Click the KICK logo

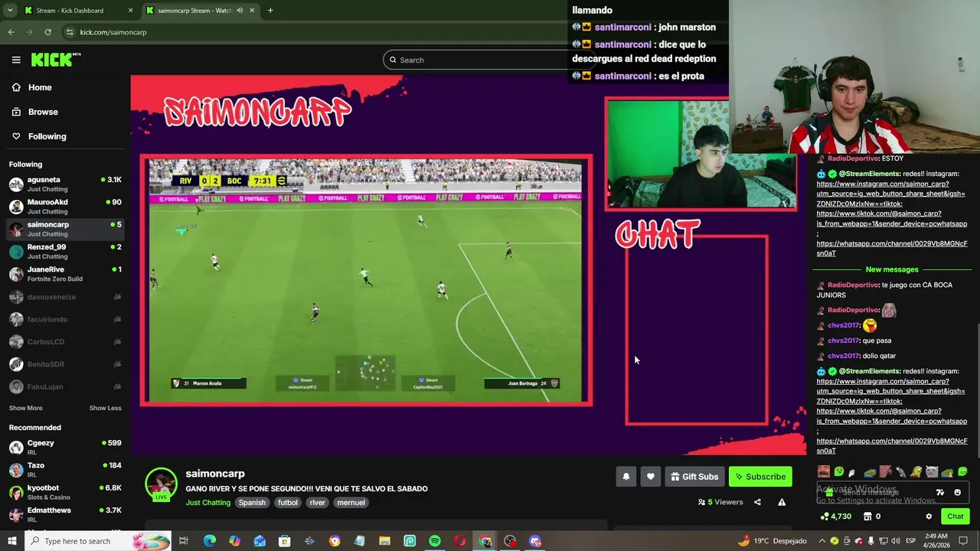(x=56, y=60)
